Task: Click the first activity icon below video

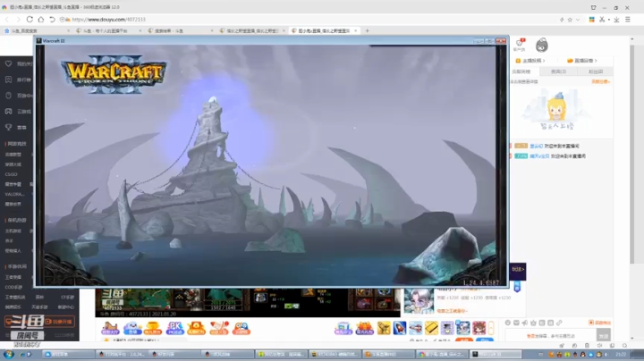Action: point(110,328)
